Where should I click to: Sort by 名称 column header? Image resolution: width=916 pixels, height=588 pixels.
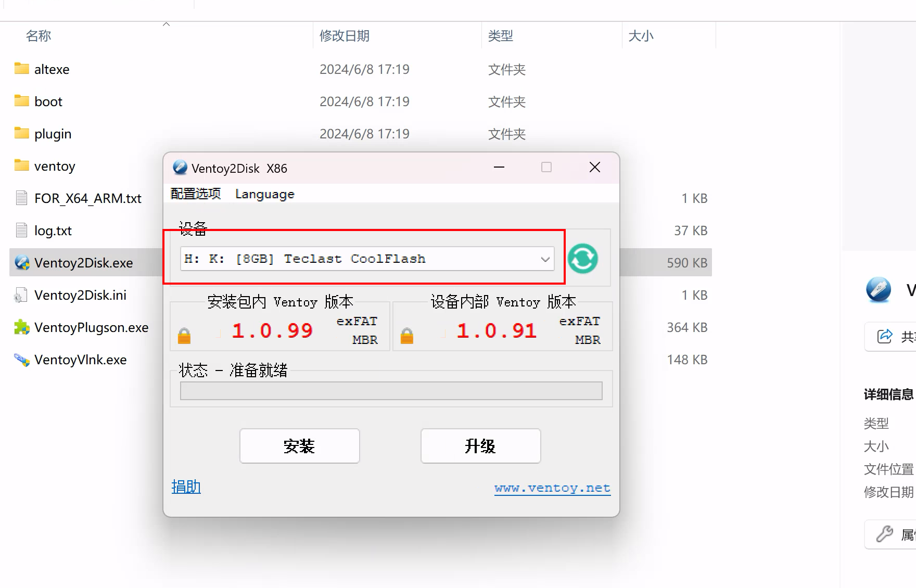tap(39, 35)
